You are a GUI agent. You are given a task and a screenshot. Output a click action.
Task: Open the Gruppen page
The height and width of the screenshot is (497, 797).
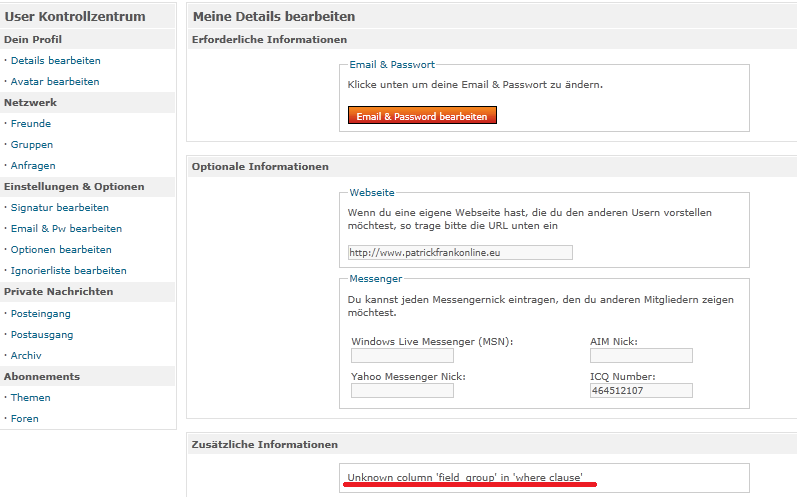coord(32,145)
